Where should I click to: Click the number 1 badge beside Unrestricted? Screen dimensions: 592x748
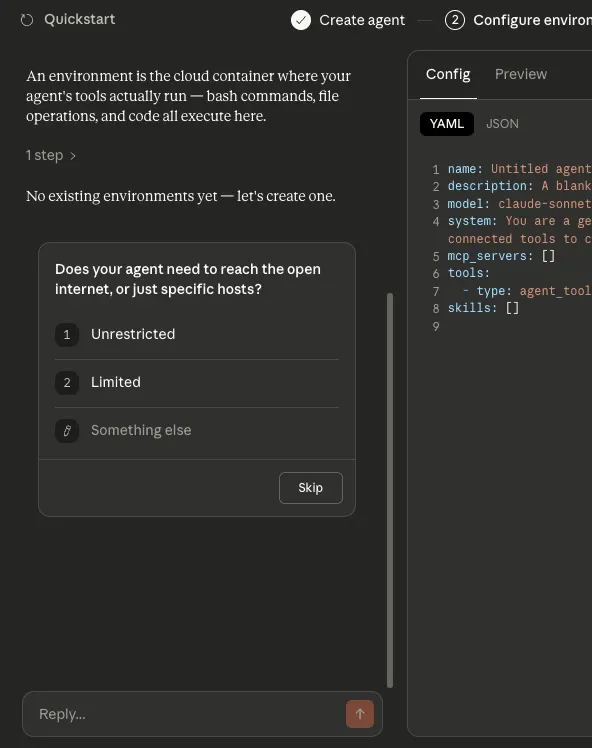pyautogui.click(x=67, y=334)
